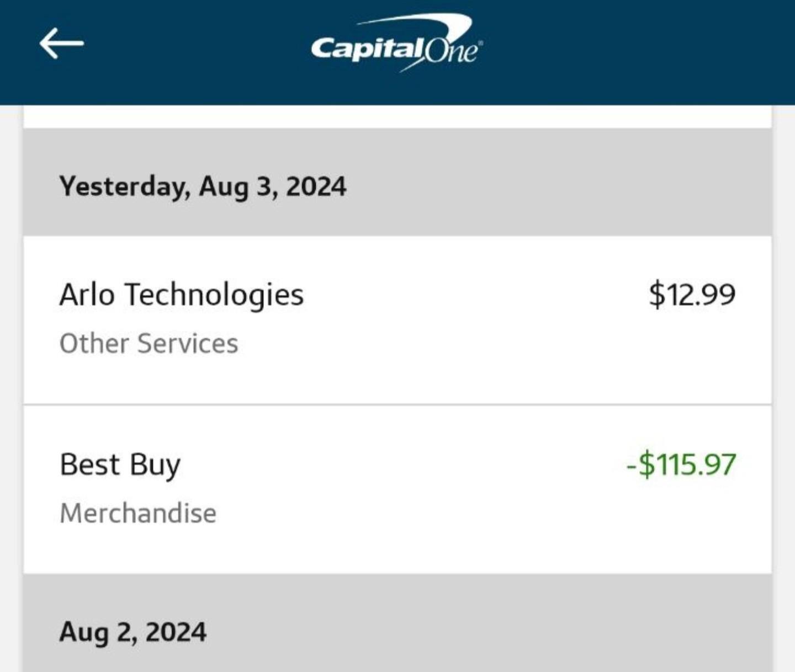Click blank space between Best Buy and -$115.97

coord(403,465)
